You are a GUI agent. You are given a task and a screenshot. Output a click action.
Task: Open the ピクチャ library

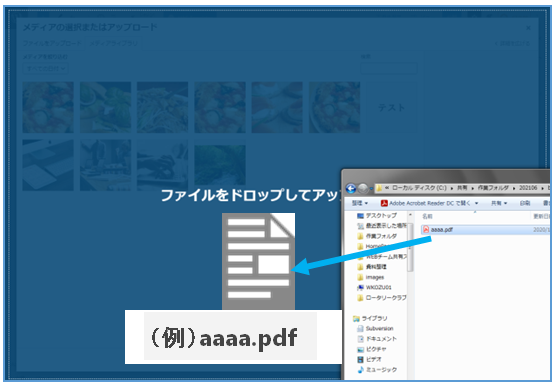pyautogui.click(x=372, y=349)
